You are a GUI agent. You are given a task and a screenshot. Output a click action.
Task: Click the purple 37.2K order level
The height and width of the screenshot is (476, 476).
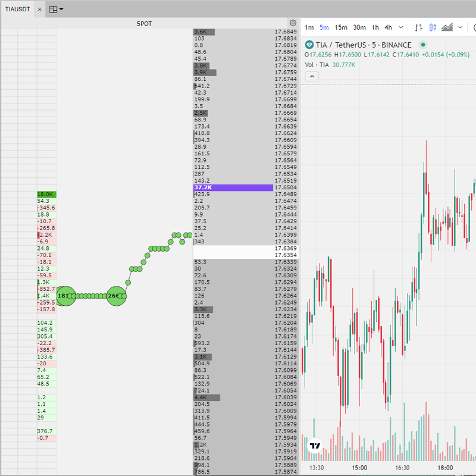point(233,187)
